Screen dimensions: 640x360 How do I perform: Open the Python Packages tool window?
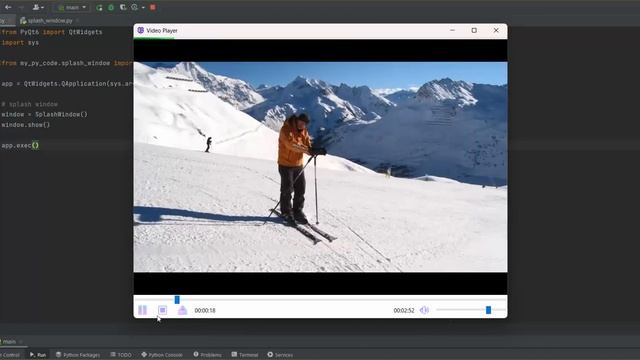coord(78,355)
